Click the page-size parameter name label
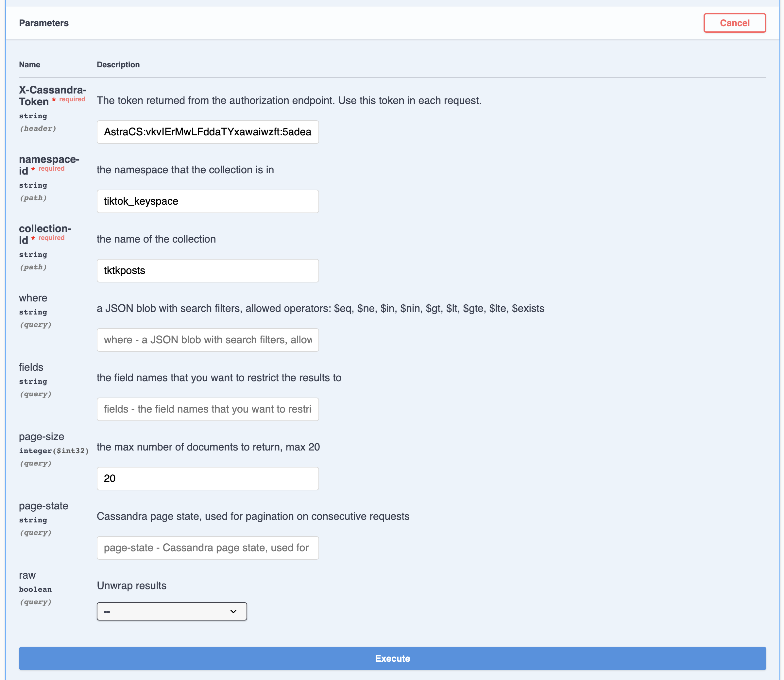Viewport: 784px width, 680px height. (x=42, y=437)
